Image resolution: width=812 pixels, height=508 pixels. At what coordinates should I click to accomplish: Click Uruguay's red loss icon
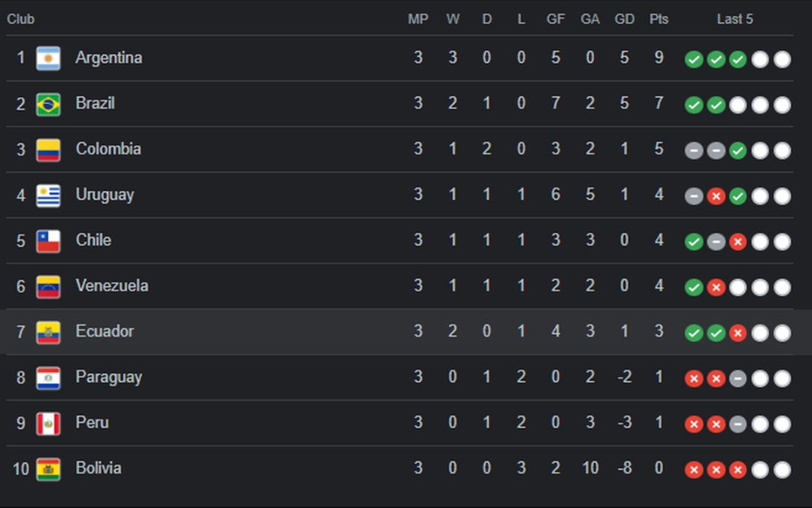(x=717, y=196)
